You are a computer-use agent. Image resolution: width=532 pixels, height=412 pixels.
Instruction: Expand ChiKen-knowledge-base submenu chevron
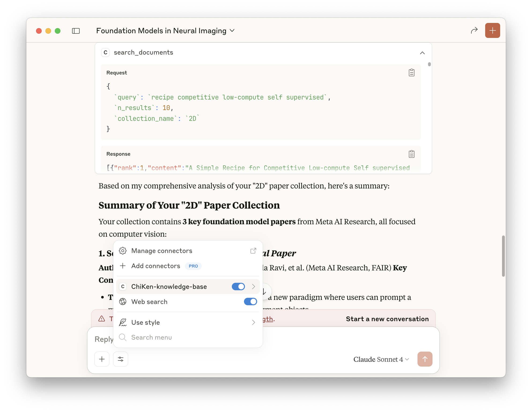(253, 287)
